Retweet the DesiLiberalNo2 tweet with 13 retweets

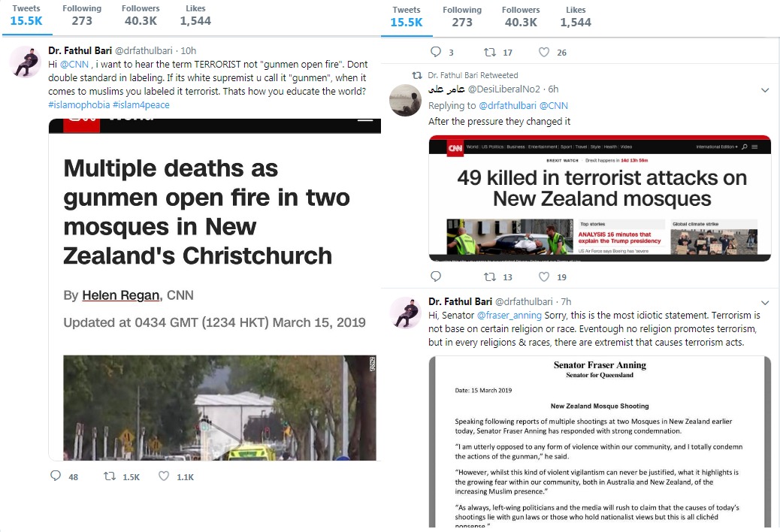pyautogui.click(x=490, y=277)
